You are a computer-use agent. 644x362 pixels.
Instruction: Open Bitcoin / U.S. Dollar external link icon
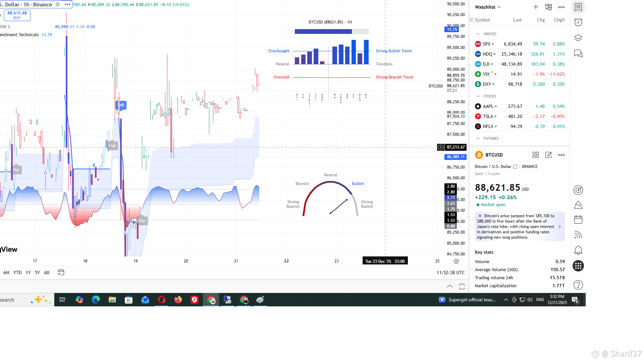click(515, 167)
